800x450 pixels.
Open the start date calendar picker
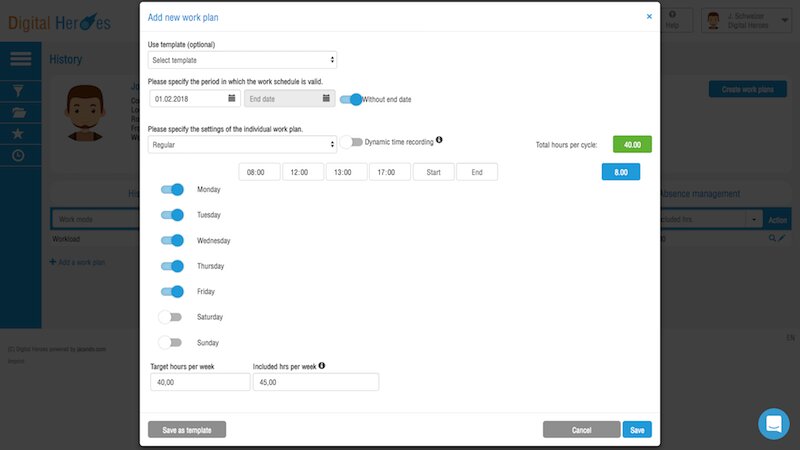(x=232, y=98)
